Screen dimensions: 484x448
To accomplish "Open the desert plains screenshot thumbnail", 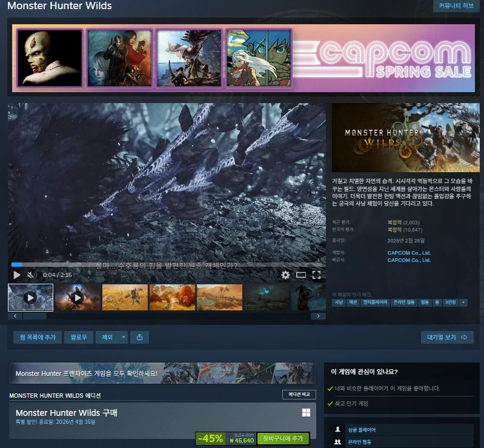I will pyautogui.click(x=125, y=298).
